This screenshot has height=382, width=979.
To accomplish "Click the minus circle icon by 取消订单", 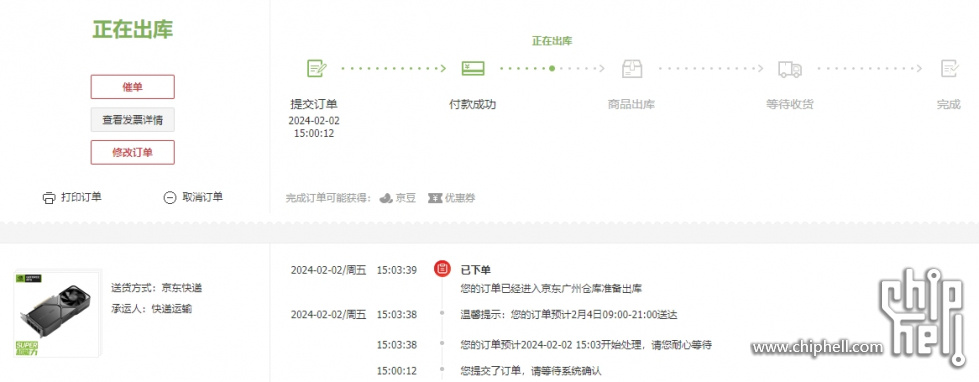I will point(170,198).
